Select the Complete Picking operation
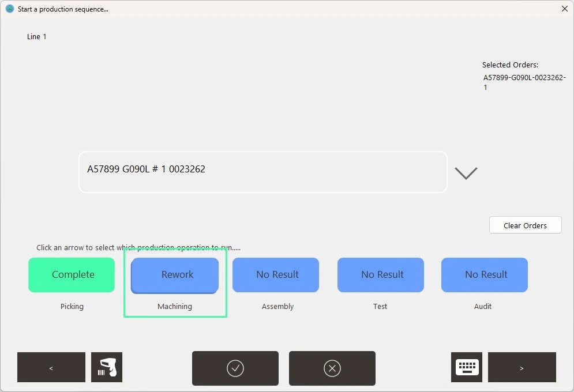This screenshot has height=392, width=574. 72,274
